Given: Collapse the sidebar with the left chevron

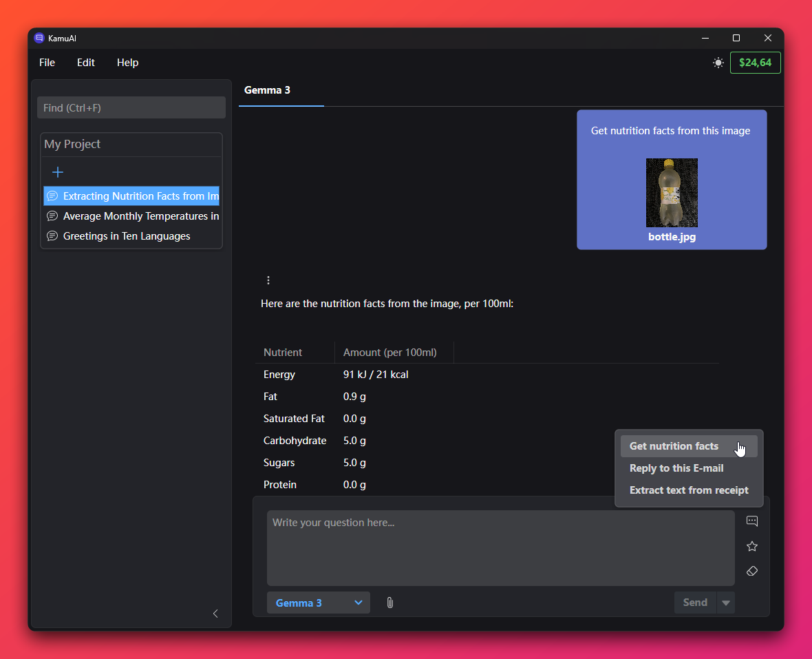Looking at the screenshot, I should [215, 614].
